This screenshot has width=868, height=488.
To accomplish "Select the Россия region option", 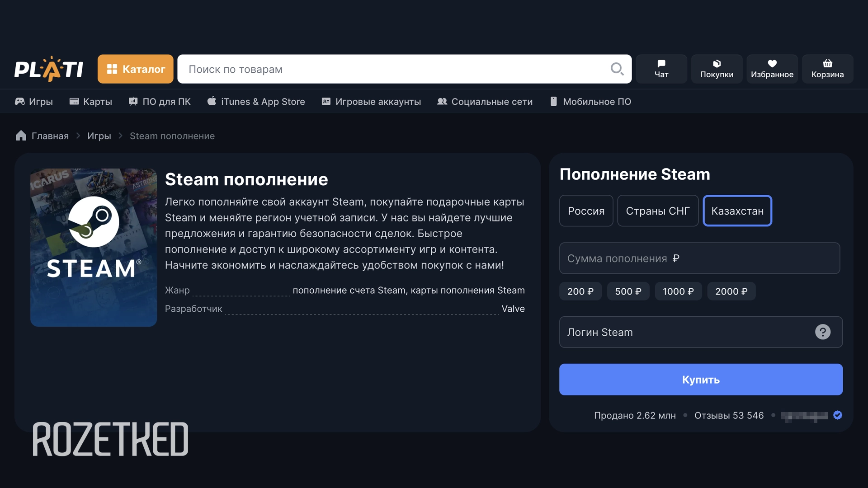I will (x=586, y=211).
